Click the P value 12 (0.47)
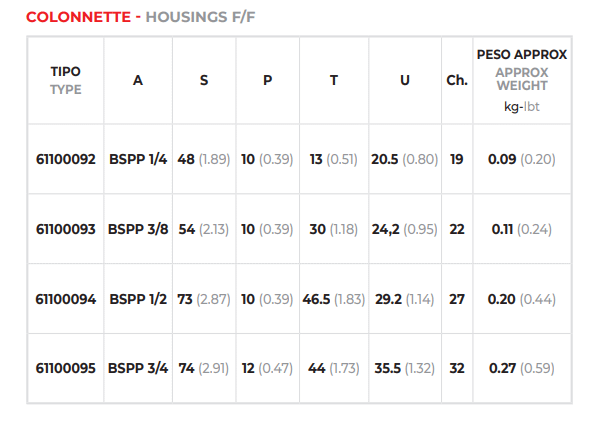 tap(267, 368)
